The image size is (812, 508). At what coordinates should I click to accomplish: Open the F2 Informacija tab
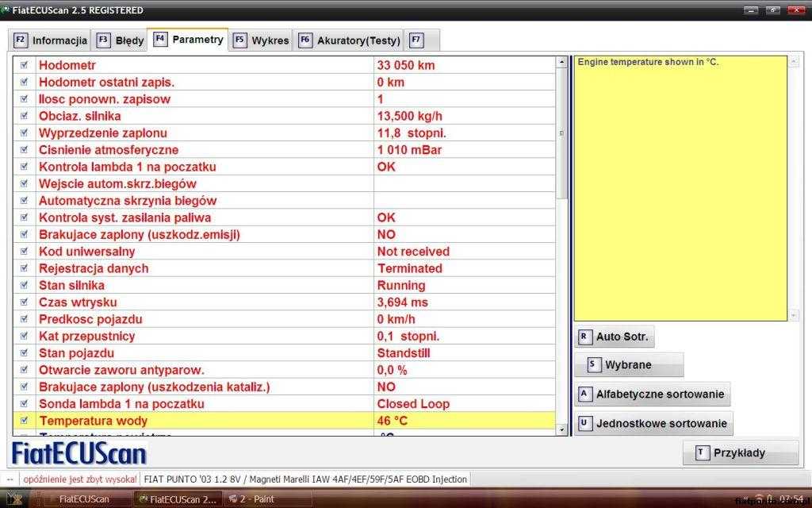pyautogui.click(x=50, y=40)
